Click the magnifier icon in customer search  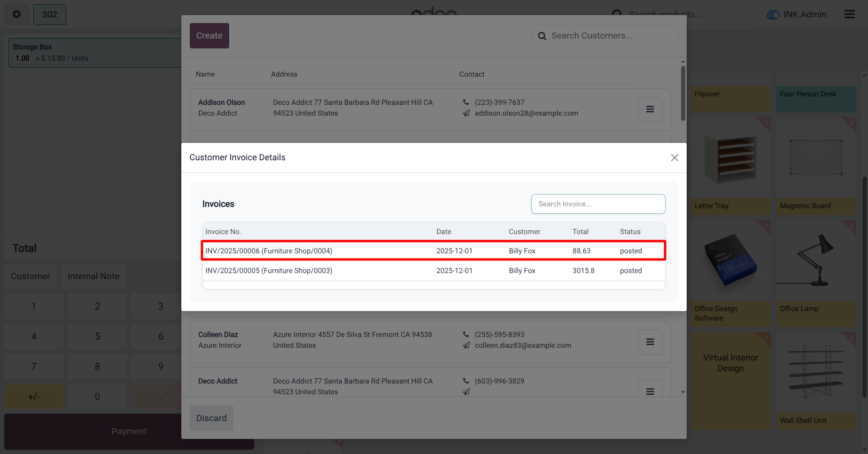pyautogui.click(x=542, y=36)
